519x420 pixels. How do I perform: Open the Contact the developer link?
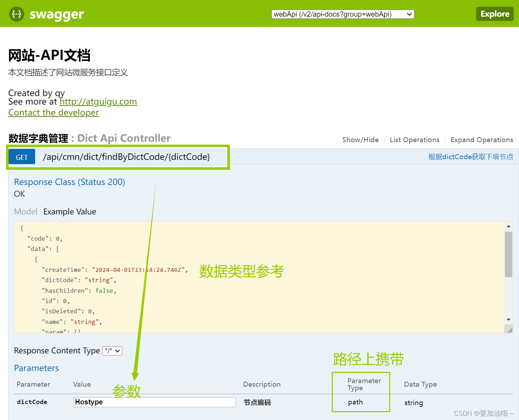pyautogui.click(x=53, y=112)
